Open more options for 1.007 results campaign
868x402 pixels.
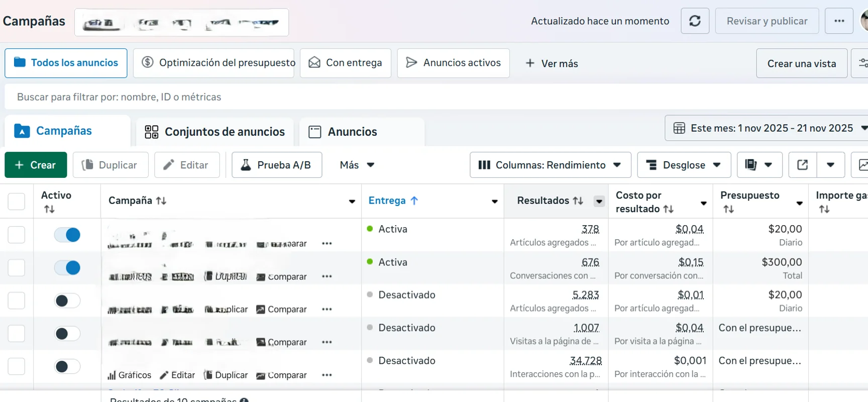tap(327, 342)
